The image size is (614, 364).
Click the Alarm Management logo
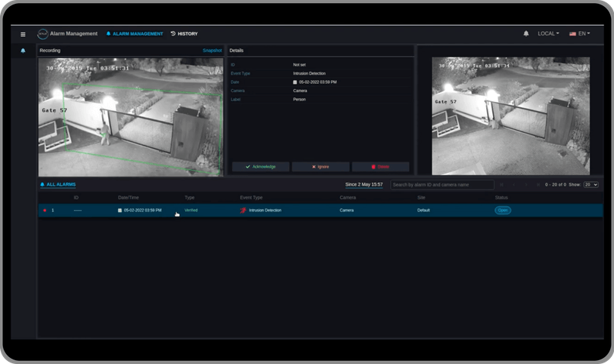coord(42,34)
